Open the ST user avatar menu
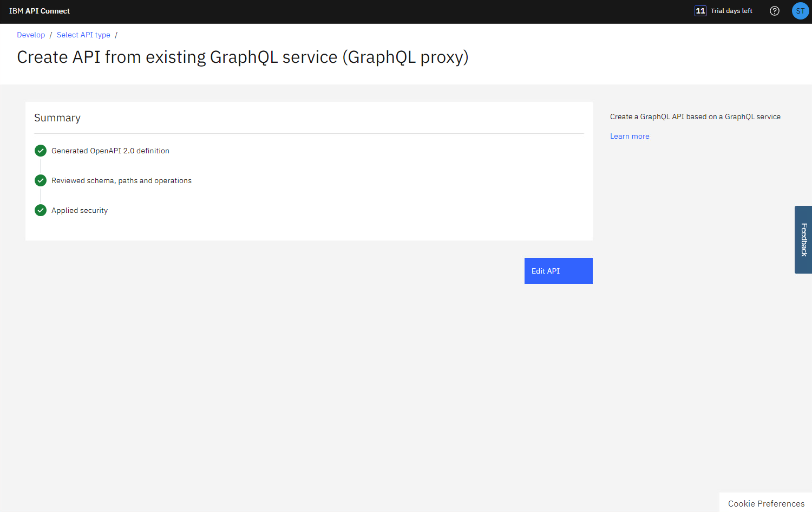Image resolution: width=812 pixels, height=512 pixels. pos(800,11)
